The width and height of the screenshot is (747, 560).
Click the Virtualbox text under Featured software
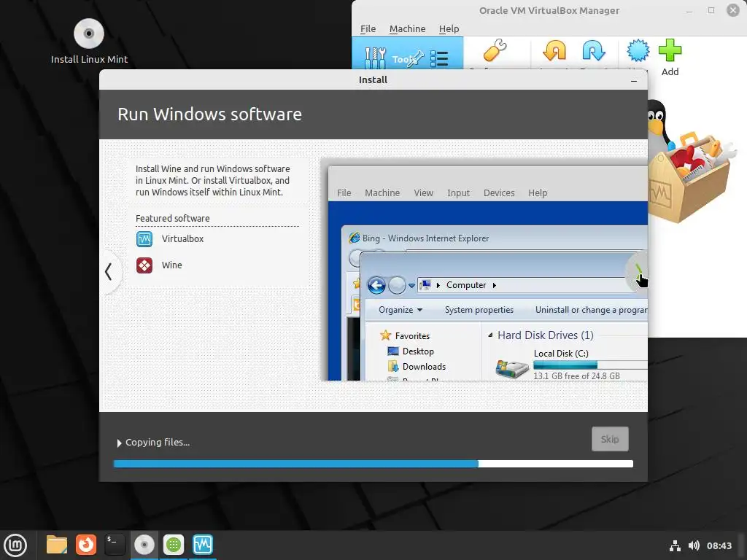[x=182, y=239]
